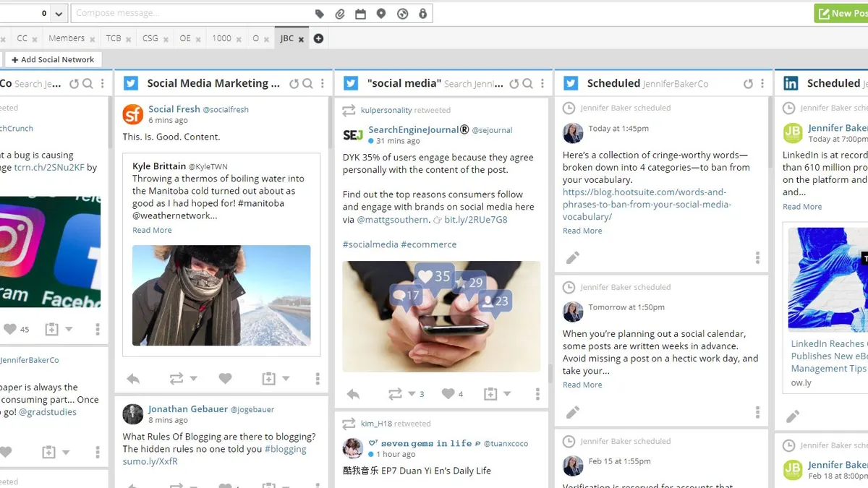Image resolution: width=868 pixels, height=488 pixels.
Task: Click the tag icon in the compose bar
Action: click(x=320, y=14)
